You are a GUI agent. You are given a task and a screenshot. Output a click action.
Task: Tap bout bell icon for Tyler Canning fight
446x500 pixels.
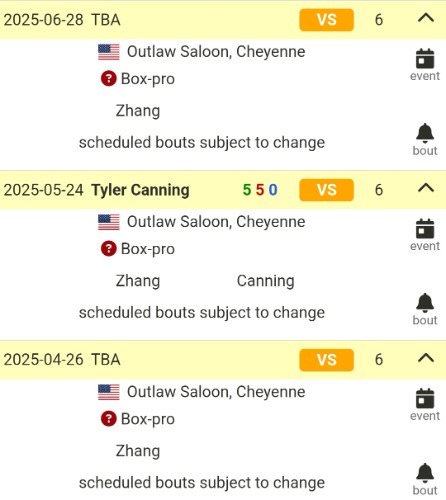click(425, 309)
